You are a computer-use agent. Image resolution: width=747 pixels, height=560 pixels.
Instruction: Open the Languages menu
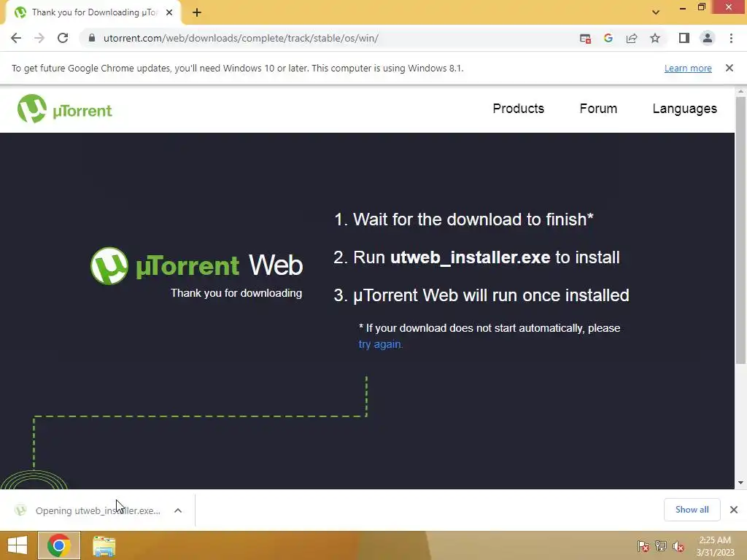pyautogui.click(x=684, y=109)
